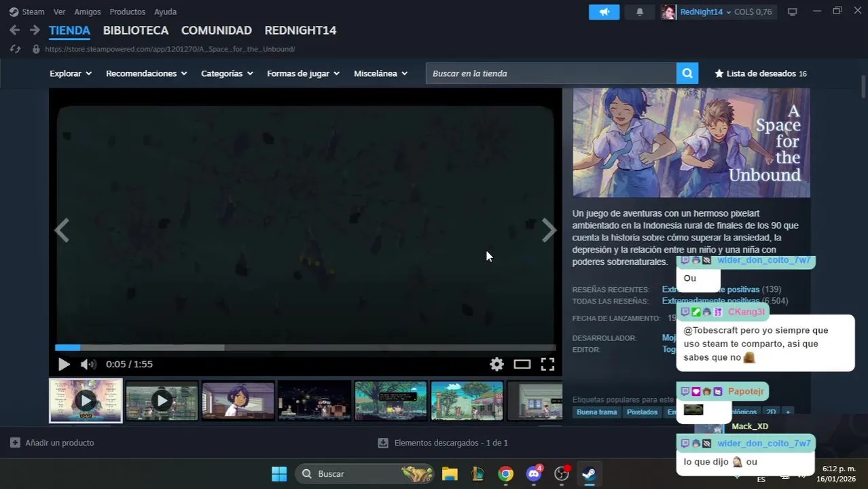Viewport: 868px width, 489px height.
Task: Launch League of Legends from taskbar
Action: pyautogui.click(x=477, y=473)
